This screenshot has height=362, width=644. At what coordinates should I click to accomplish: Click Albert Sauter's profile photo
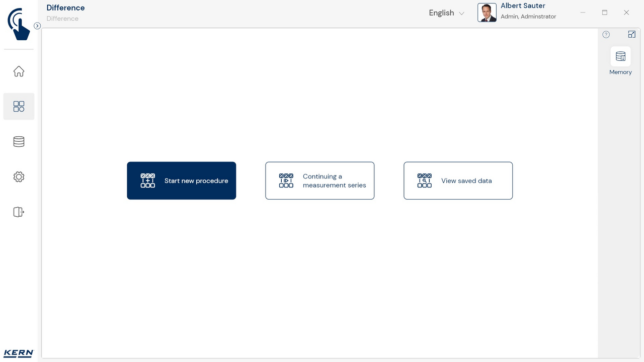pos(487,13)
